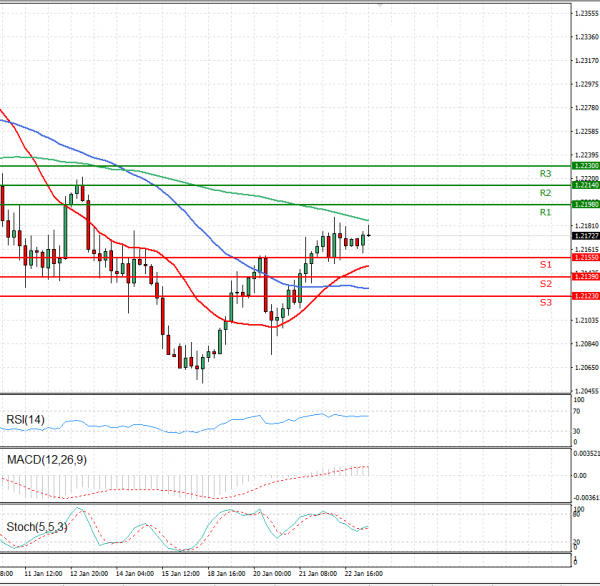Select the S2 support label
The width and height of the screenshot is (600, 586).
pyautogui.click(x=546, y=284)
